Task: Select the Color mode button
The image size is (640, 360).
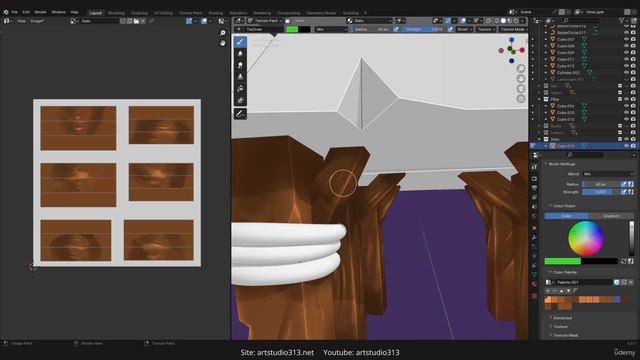Action: (x=567, y=216)
